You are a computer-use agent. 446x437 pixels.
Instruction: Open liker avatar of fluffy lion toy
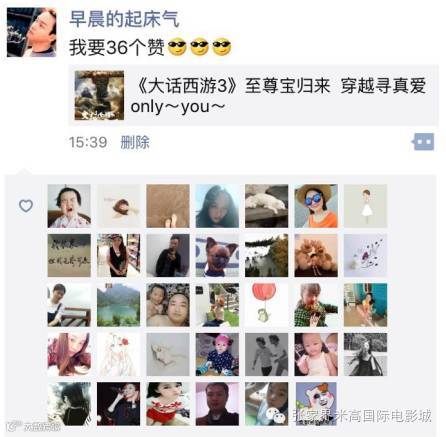coord(316,255)
